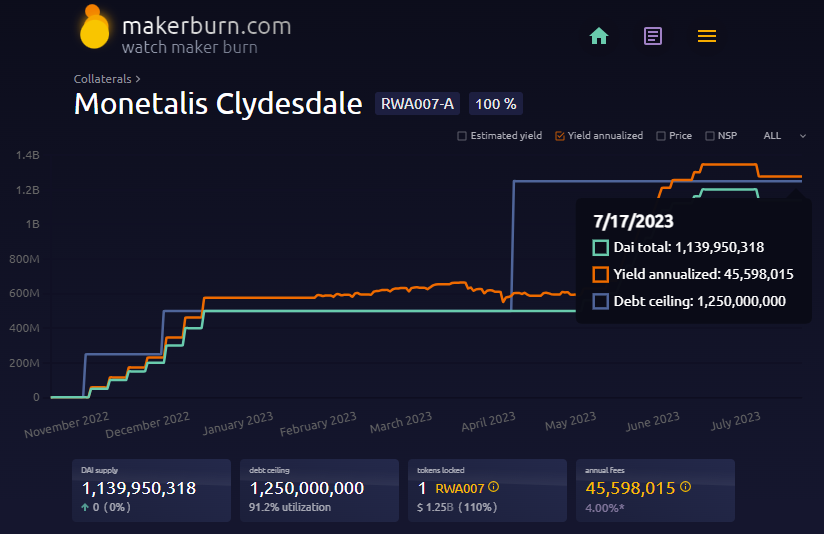Click the green up arrow under DAI supply
The width and height of the screenshot is (824, 534).
(x=85, y=507)
